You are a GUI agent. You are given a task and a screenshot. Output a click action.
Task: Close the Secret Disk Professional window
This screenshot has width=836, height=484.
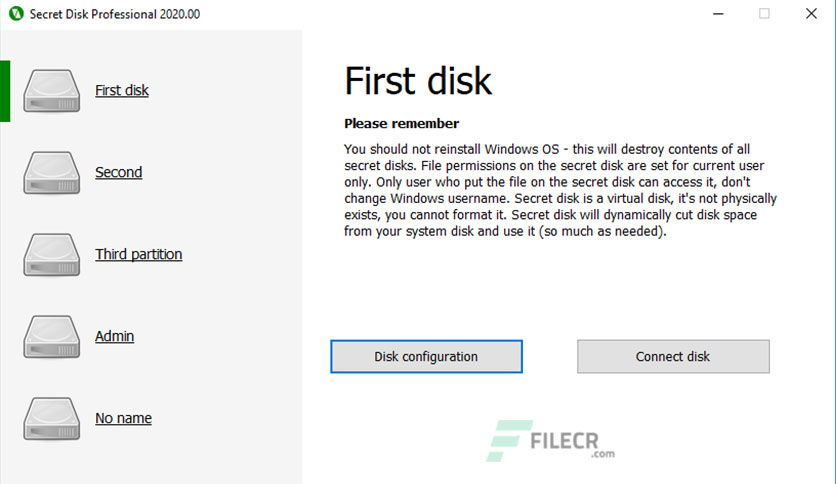[x=811, y=14]
